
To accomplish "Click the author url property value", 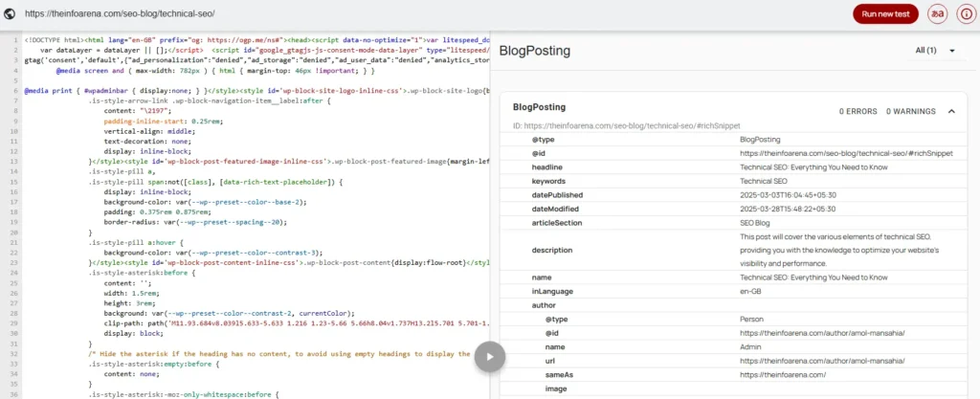I will (x=822, y=361).
